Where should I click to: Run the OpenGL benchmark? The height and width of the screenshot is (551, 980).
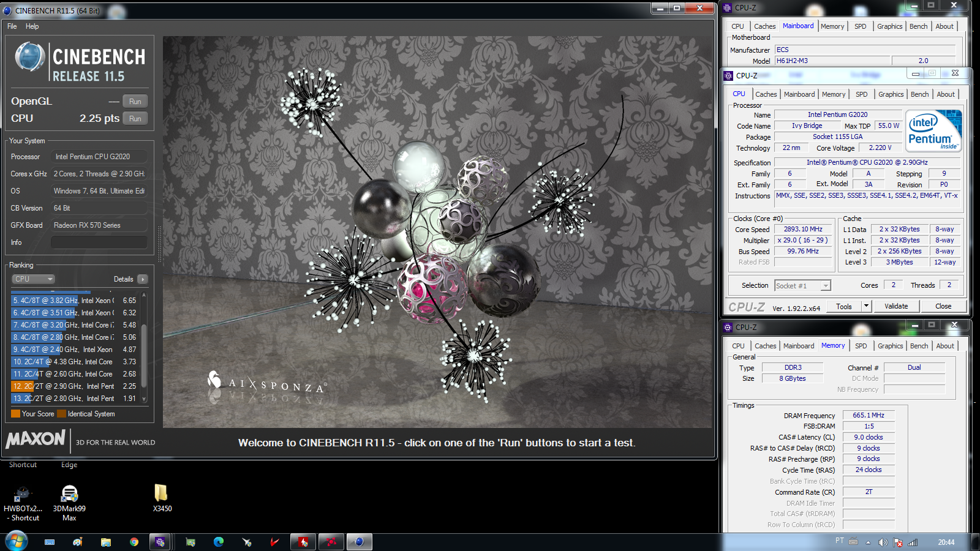tap(135, 102)
